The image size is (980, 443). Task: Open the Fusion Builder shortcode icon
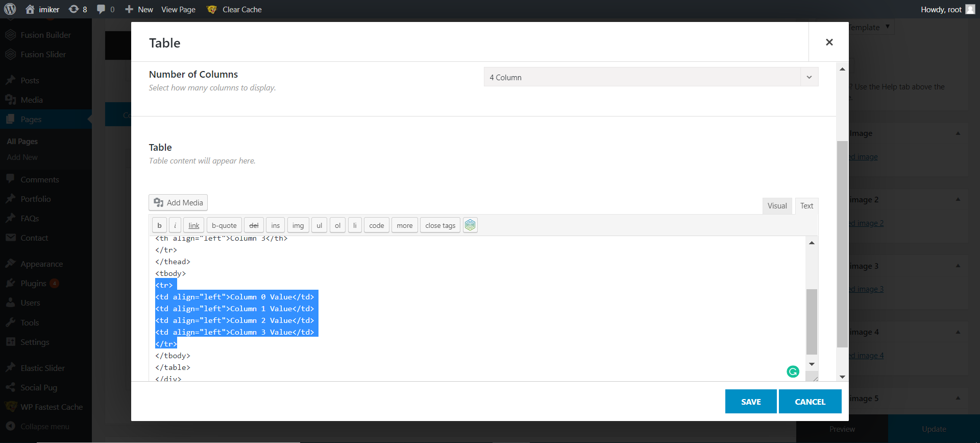tap(470, 225)
